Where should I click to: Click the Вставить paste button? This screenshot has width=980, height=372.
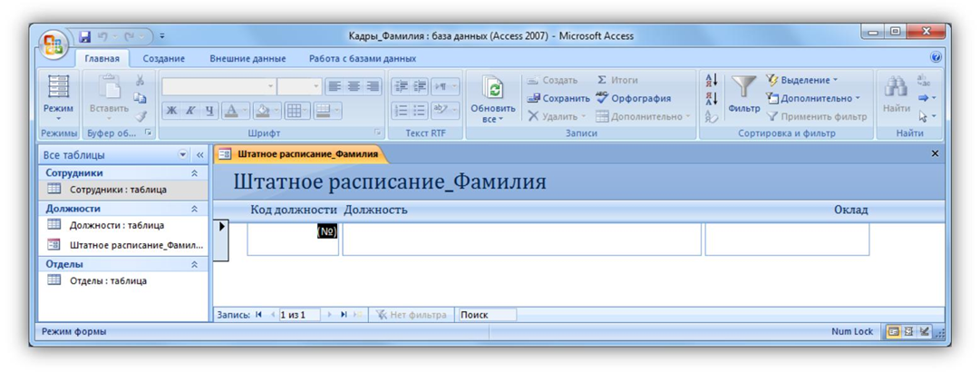(x=109, y=98)
